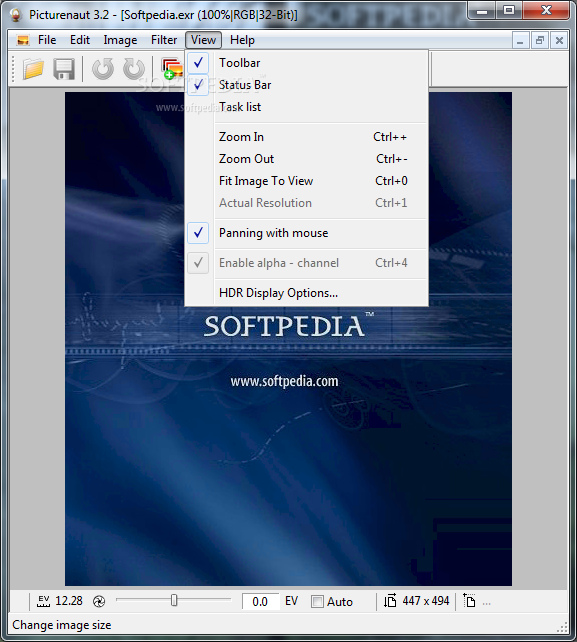This screenshot has width=577, height=642.
Task: Toggle Panning with mouse option
Action: 306,233
